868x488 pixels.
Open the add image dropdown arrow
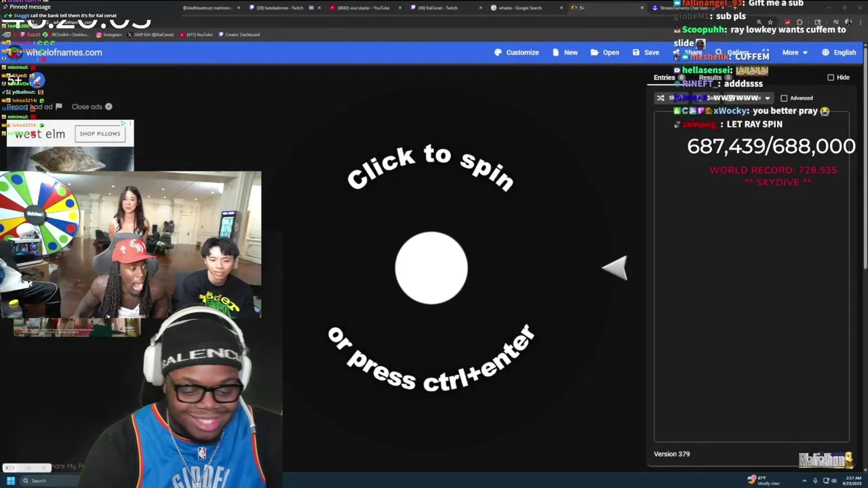767,98
